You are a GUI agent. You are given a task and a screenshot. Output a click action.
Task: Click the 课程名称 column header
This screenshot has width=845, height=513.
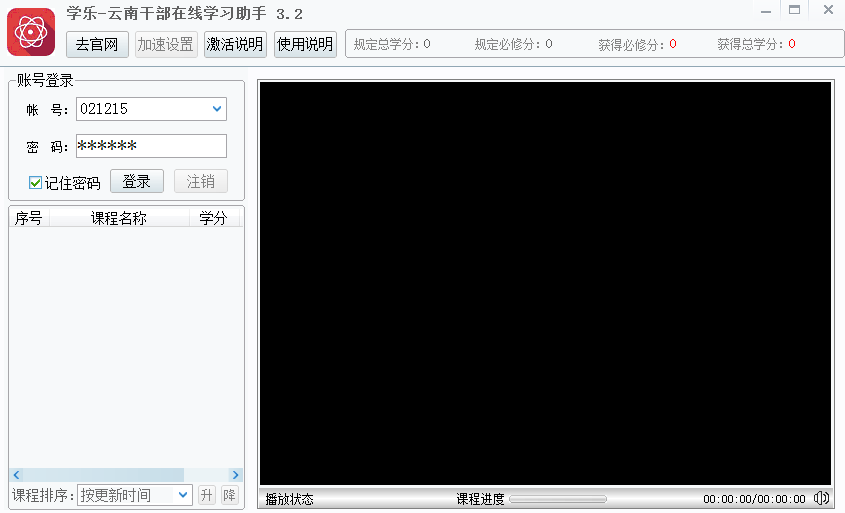(x=119, y=218)
